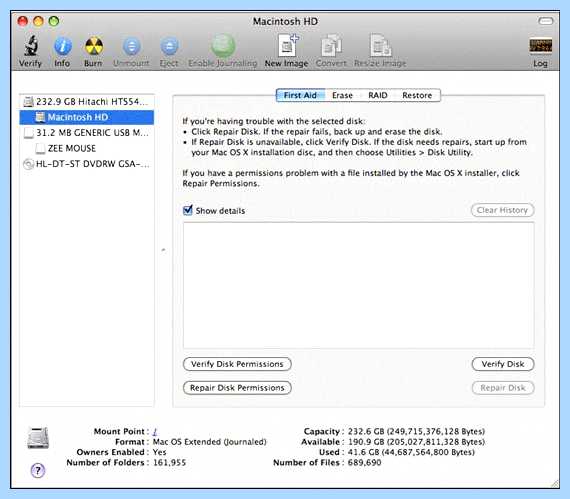
Task: Click the yellow minimize window button
Action: pyautogui.click(x=38, y=21)
